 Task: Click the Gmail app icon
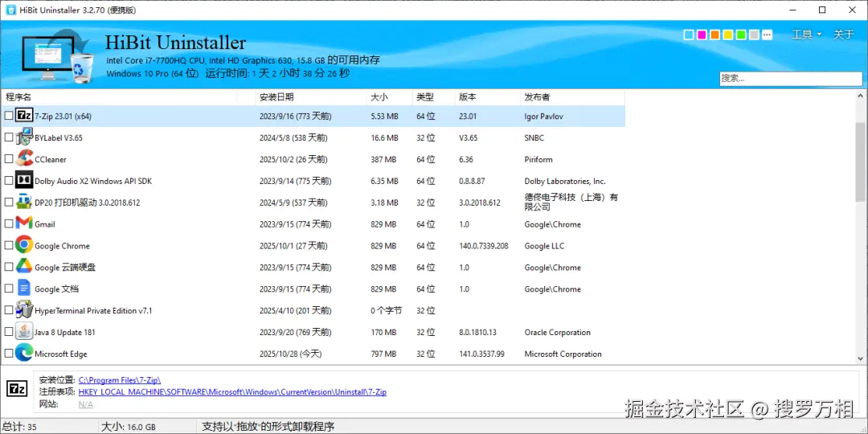click(x=24, y=223)
